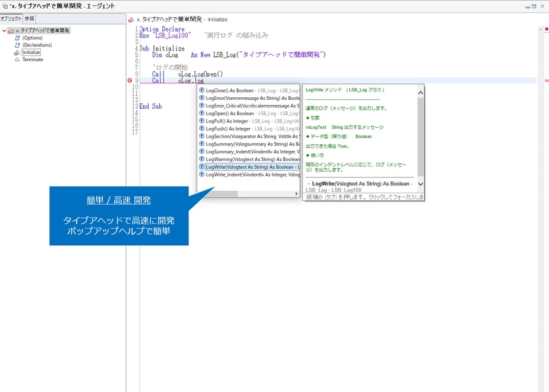Select the (Options) tree item

point(33,38)
